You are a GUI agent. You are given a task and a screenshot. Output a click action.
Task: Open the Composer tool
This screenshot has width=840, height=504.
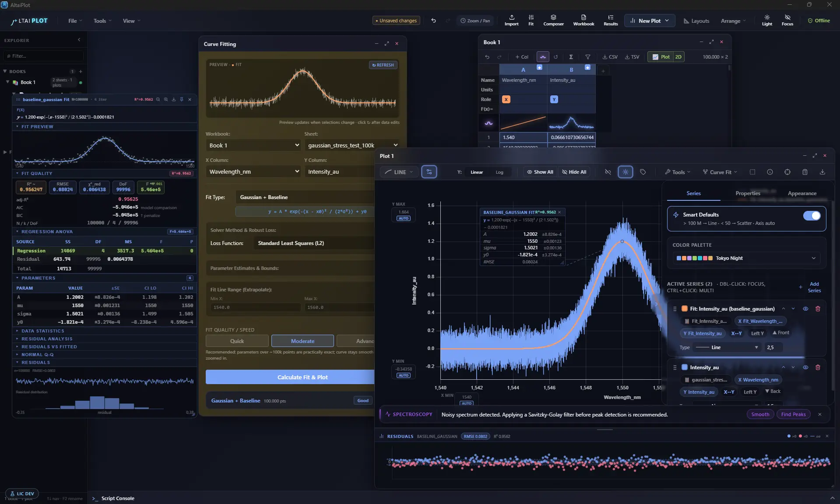pyautogui.click(x=553, y=20)
